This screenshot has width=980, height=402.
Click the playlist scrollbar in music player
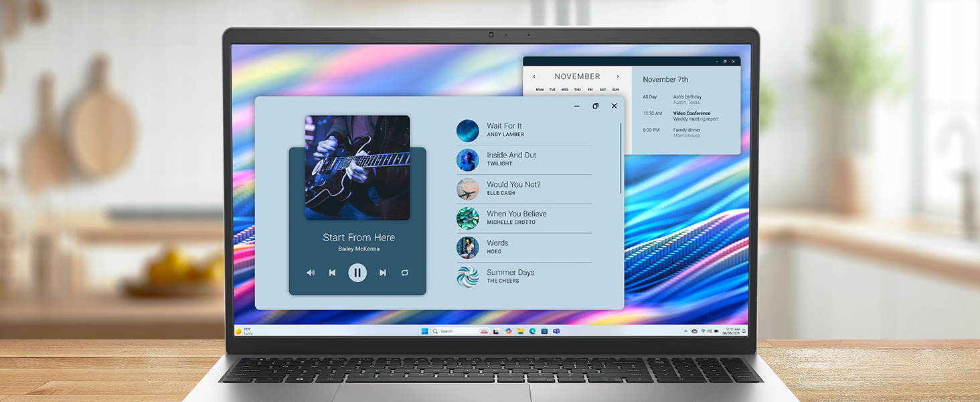coord(621,157)
